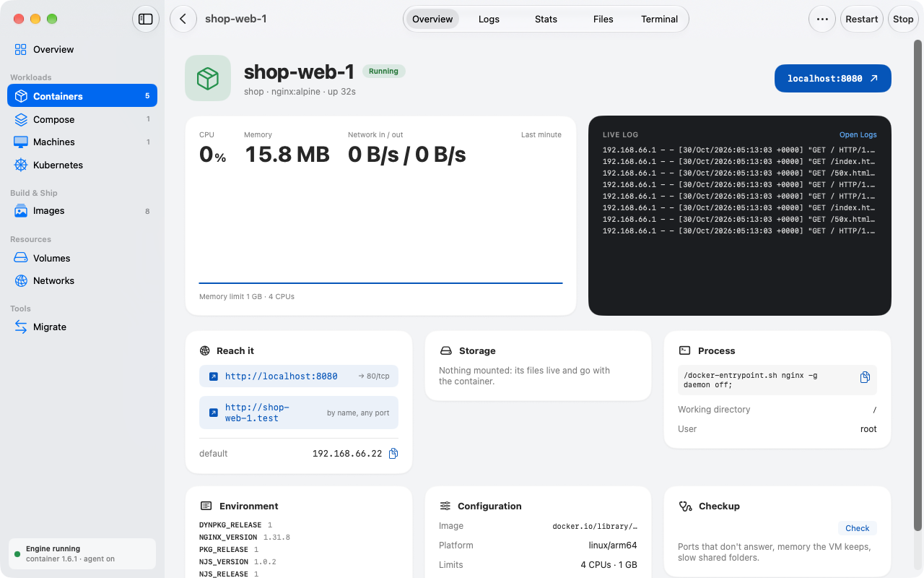Viewport: 924px width, 578px height.
Task: Click the Process terminal icon
Action: [684, 350]
